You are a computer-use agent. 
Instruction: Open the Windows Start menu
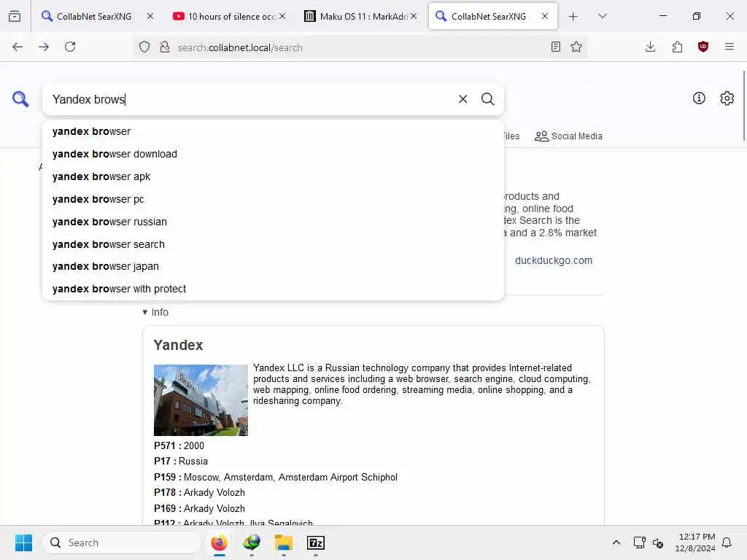(x=23, y=542)
